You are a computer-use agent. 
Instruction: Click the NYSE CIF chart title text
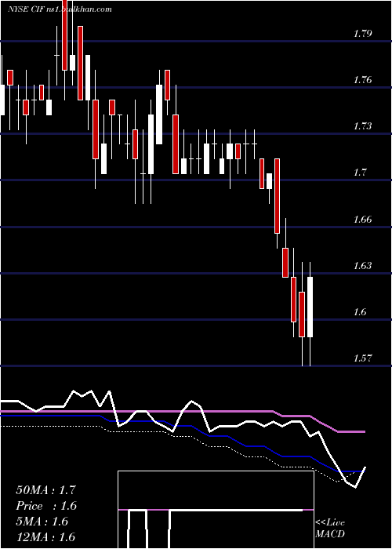[60, 9]
